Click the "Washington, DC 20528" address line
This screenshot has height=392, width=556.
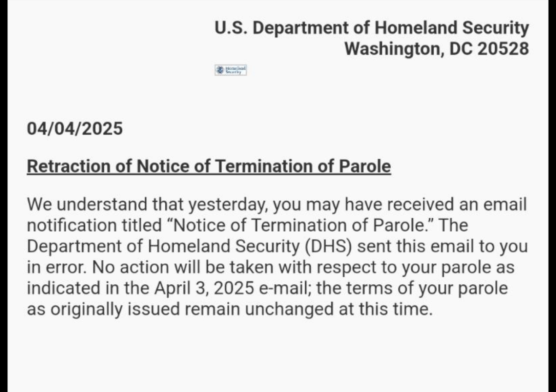437,48
